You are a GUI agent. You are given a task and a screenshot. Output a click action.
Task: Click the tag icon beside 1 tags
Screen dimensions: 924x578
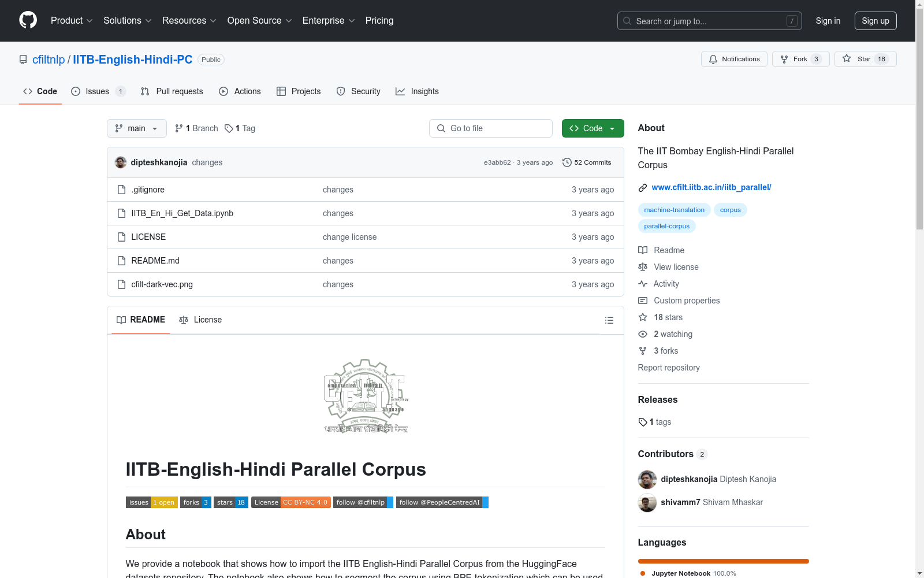(x=643, y=422)
